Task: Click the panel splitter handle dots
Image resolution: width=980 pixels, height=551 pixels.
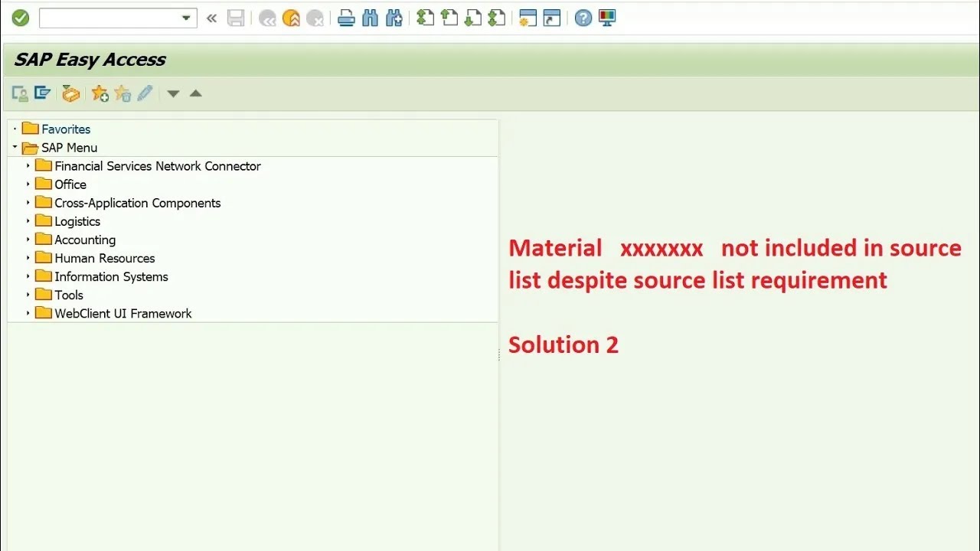Action: click(x=499, y=354)
